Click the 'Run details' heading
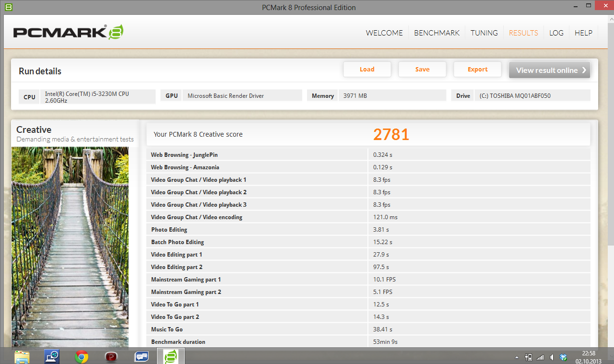Viewport: 614px width, 364px height. (x=40, y=71)
